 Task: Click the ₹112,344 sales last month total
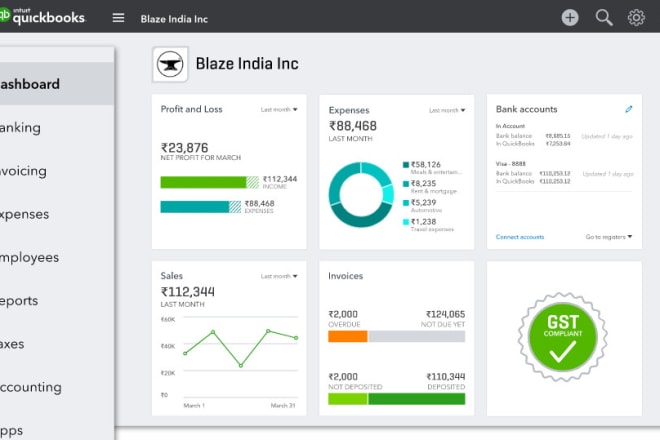click(188, 292)
